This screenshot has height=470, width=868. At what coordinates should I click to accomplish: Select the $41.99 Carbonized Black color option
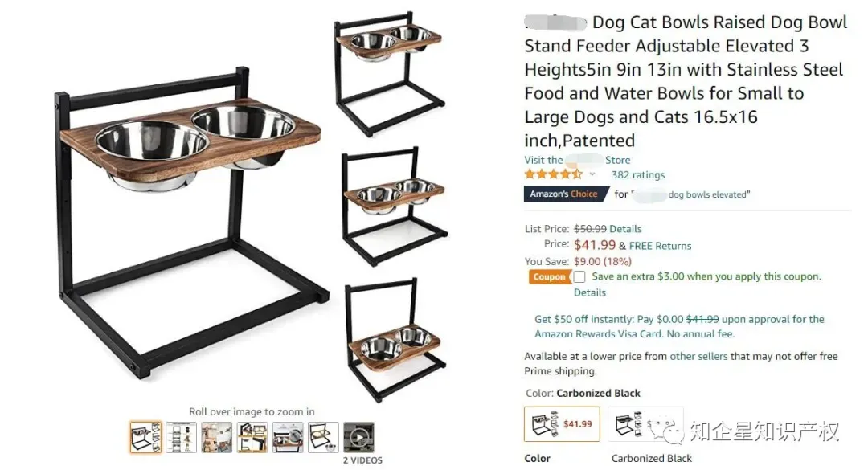[562, 424]
